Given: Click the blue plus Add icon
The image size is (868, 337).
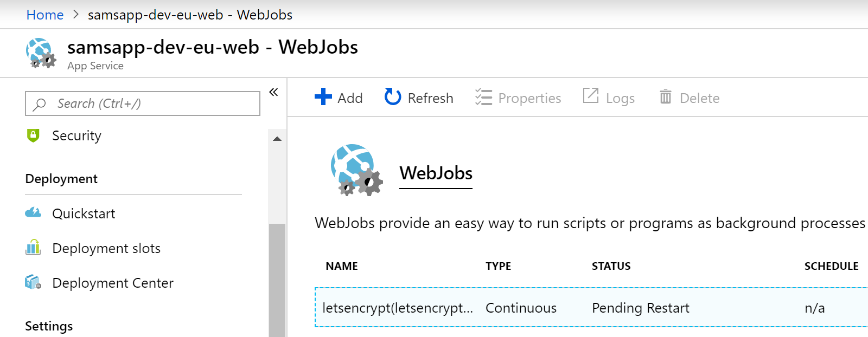Looking at the screenshot, I should pyautogui.click(x=323, y=97).
